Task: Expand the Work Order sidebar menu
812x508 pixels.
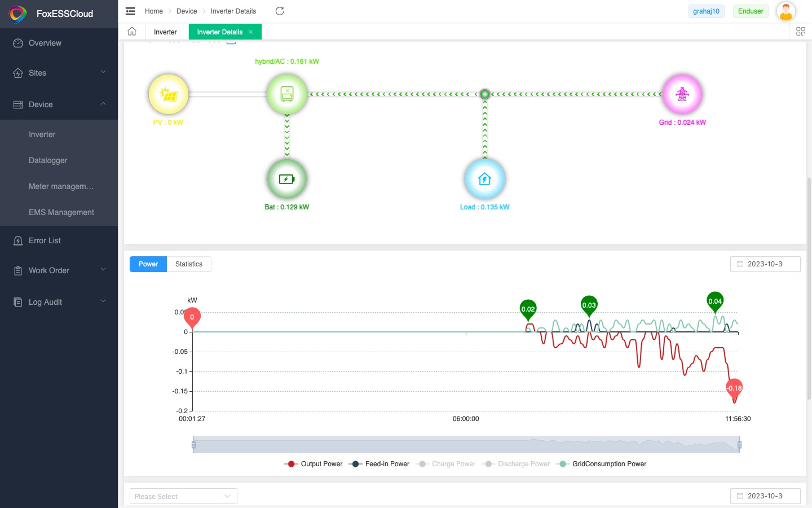Action: [x=59, y=270]
